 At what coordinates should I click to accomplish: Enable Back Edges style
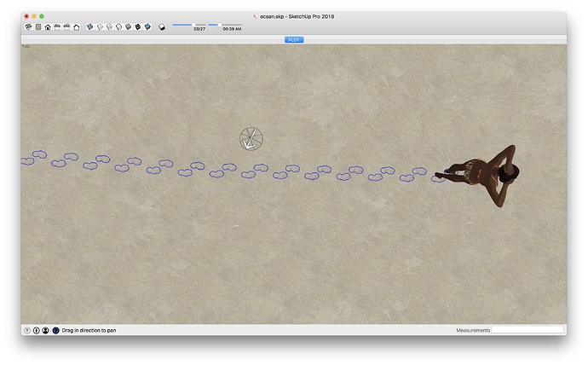click(x=100, y=26)
